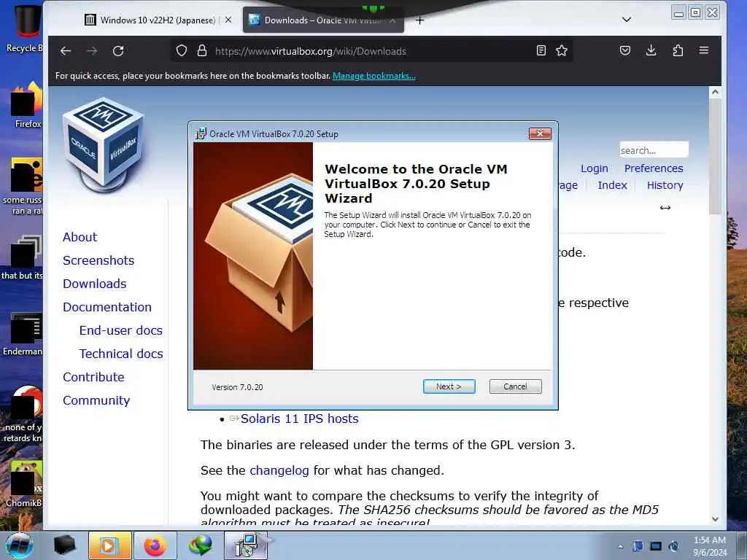The image size is (747, 560).
Task: Click the site security padlock icon
Action: [x=202, y=51]
